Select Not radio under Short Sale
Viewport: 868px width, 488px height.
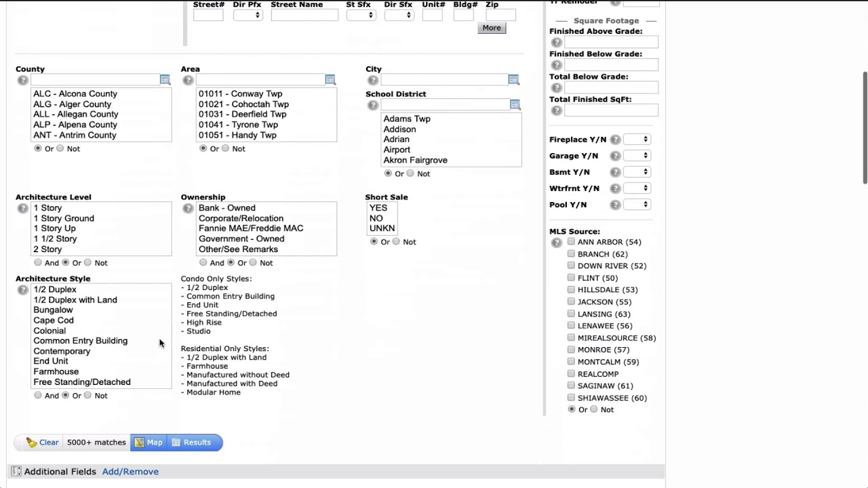tap(396, 241)
